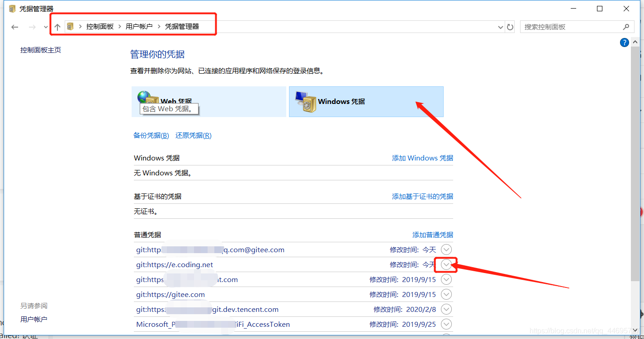Navigate to 控制面板 via breadcrumb
The width and height of the screenshot is (644, 339).
(100, 27)
